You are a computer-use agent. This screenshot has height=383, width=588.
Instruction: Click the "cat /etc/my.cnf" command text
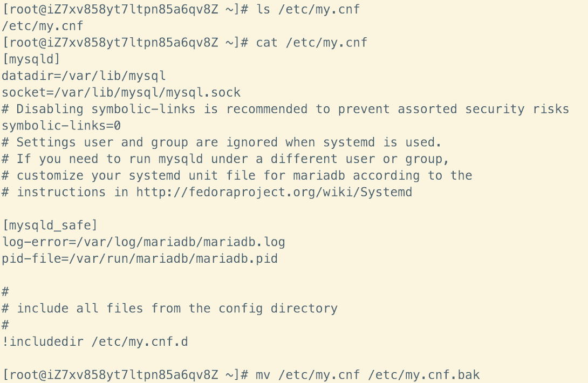point(311,43)
